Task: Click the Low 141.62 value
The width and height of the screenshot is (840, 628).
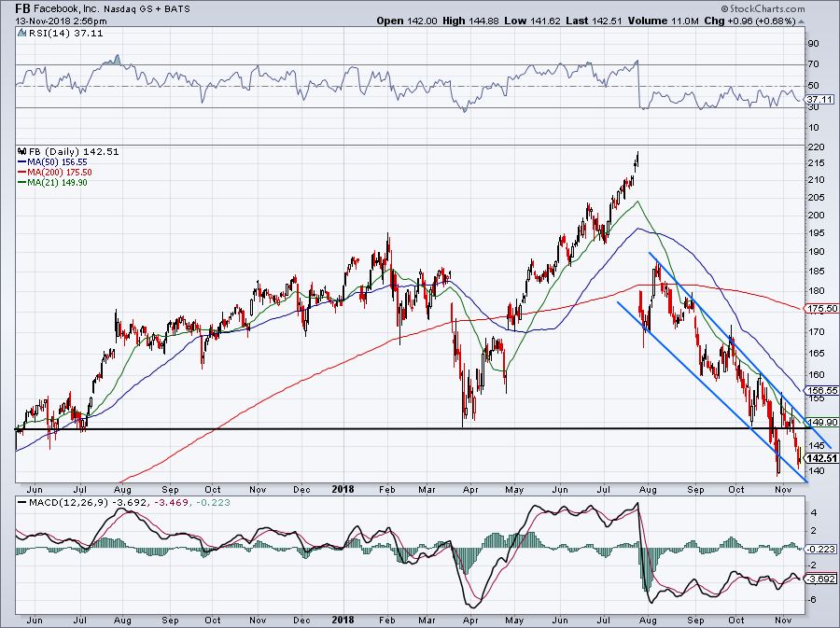Action: click(533, 21)
